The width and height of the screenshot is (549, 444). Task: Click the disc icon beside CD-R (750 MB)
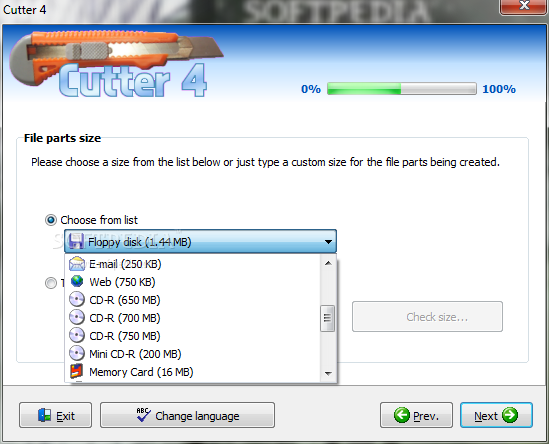point(77,335)
